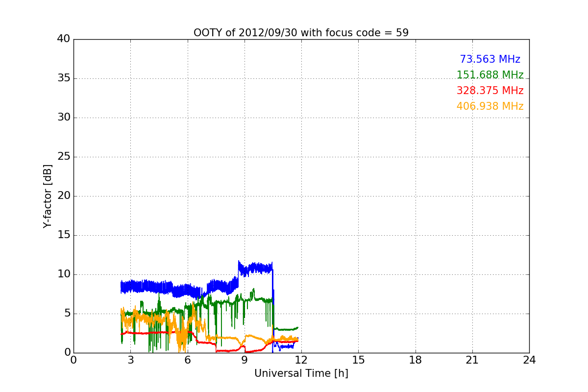Screen dimensions: 588x392
Task: Click the y-axis tick label 20
Action: (64, 196)
